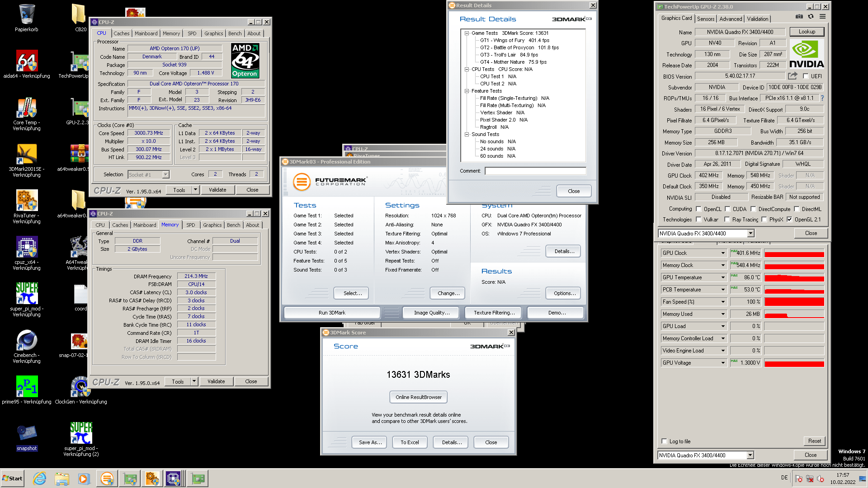Screen dimensions: 868x488
Task: Toggle the DirectML checkbox
Action: pyautogui.click(x=797, y=209)
